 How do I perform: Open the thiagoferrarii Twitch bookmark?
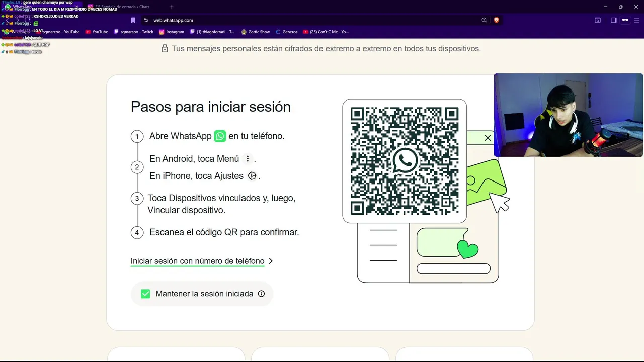[212, 32]
